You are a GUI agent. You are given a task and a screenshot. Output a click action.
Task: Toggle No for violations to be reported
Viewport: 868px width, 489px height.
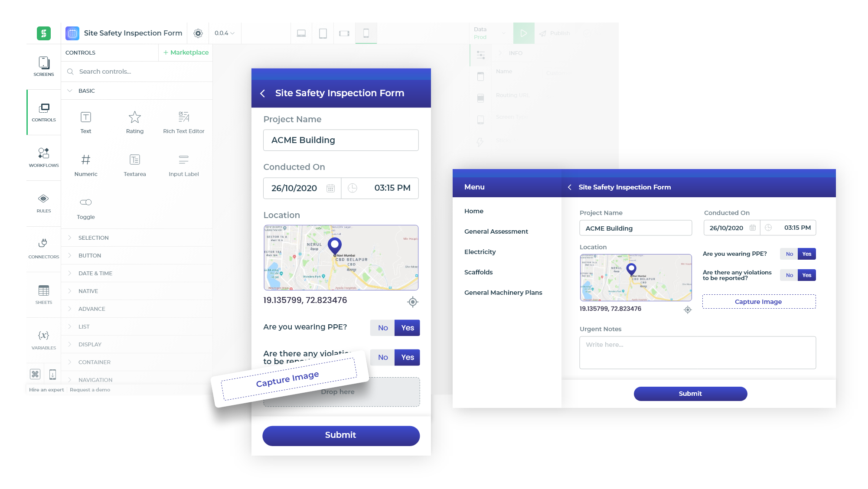pyautogui.click(x=383, y=357)
